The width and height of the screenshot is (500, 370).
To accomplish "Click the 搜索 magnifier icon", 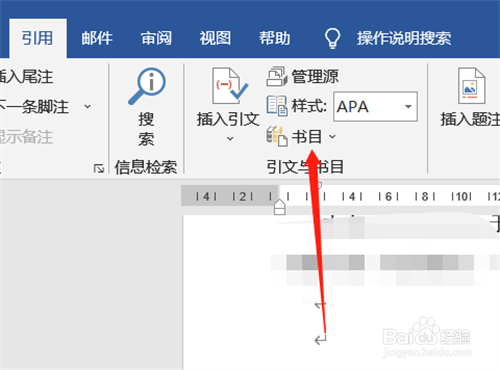I will coord(147,86).
